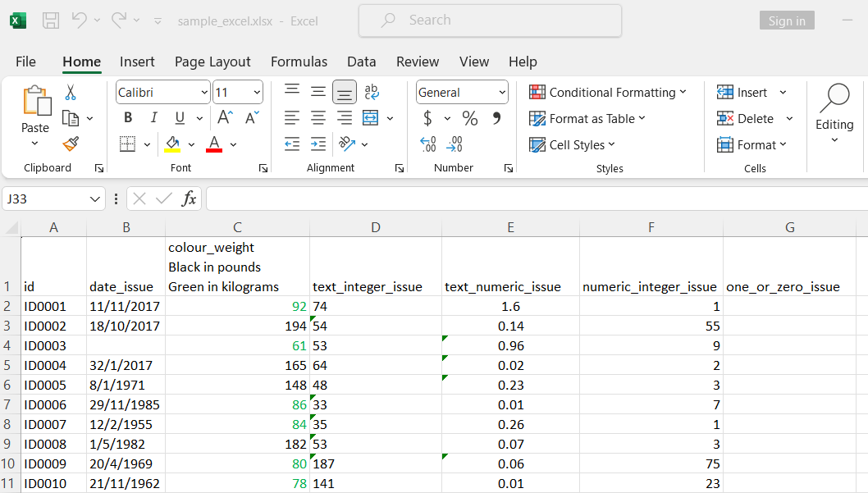
Task: Enable center alignment
Action: click(318, 117)
